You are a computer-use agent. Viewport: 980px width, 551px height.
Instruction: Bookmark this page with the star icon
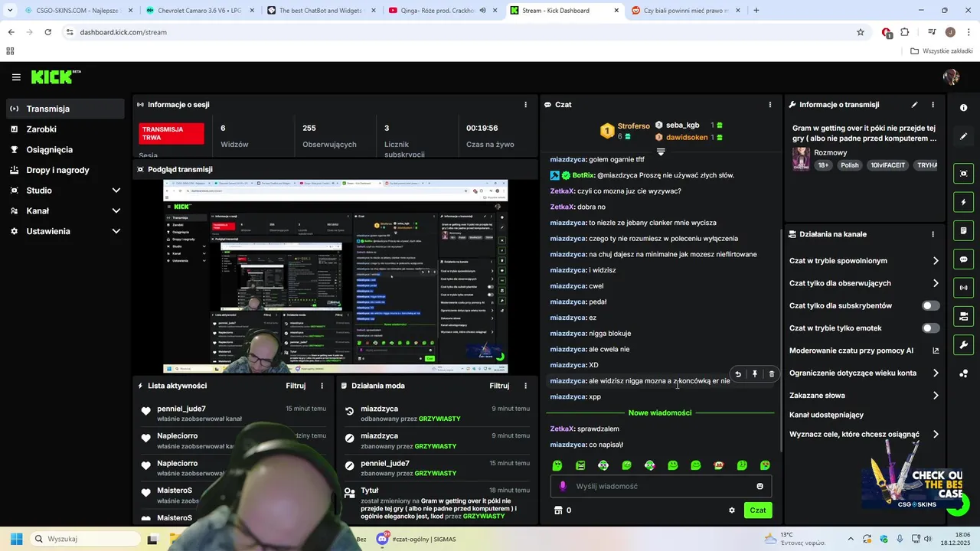click(x=861, y=32)
